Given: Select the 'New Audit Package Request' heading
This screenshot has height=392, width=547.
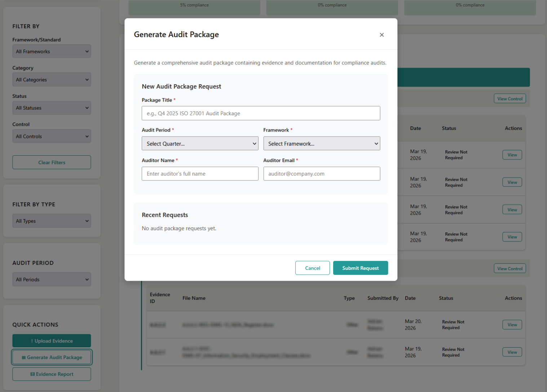Looking at the screenshot, I should pyautogui.click(x=181, y=86).
